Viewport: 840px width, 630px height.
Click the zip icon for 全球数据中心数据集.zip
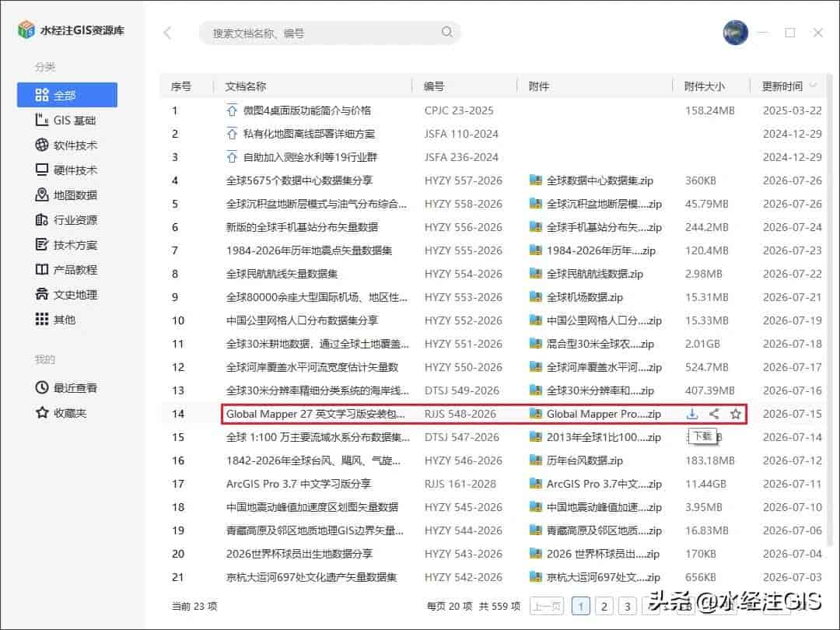[x=535, y=180]
